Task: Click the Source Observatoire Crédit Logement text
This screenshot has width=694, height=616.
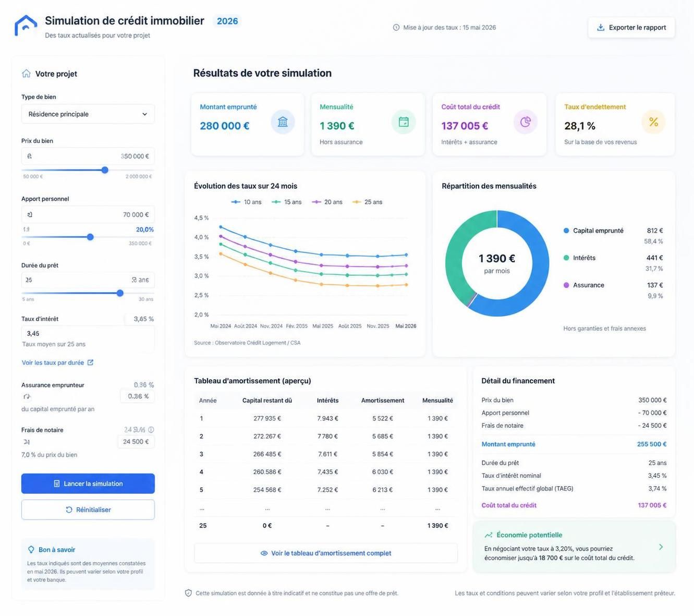Action: click(247, 343)
